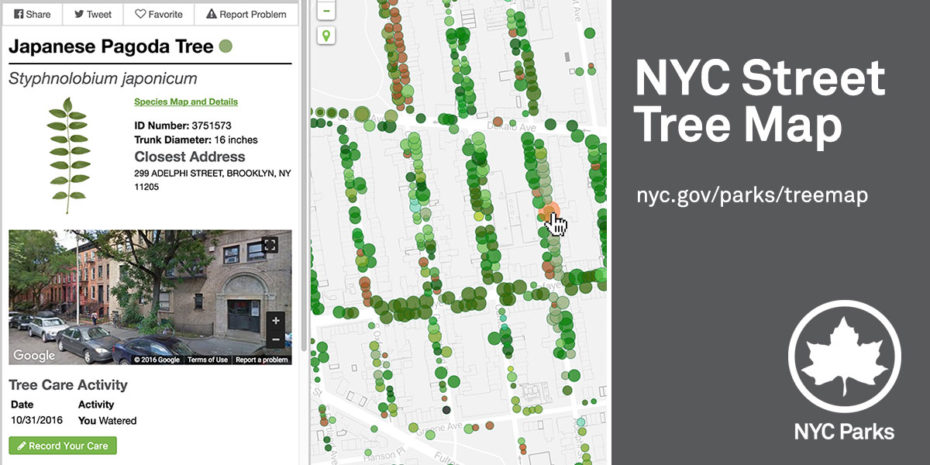Open the Report Problem button

tap(246, 14)
